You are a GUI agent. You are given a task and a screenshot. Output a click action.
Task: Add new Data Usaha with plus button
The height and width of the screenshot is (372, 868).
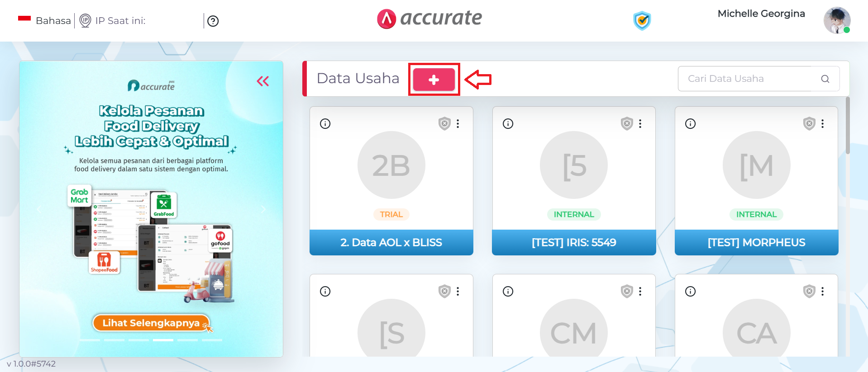[x=434, y=80]
